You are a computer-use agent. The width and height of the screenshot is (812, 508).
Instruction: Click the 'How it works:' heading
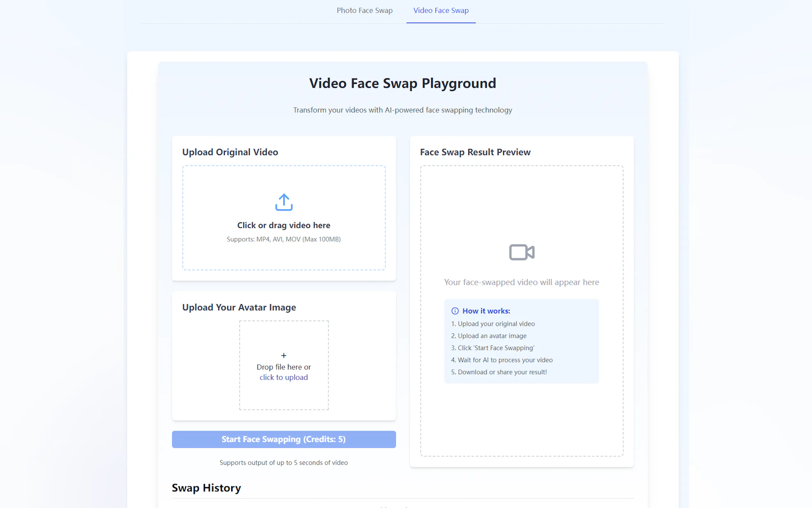[486, 311]
